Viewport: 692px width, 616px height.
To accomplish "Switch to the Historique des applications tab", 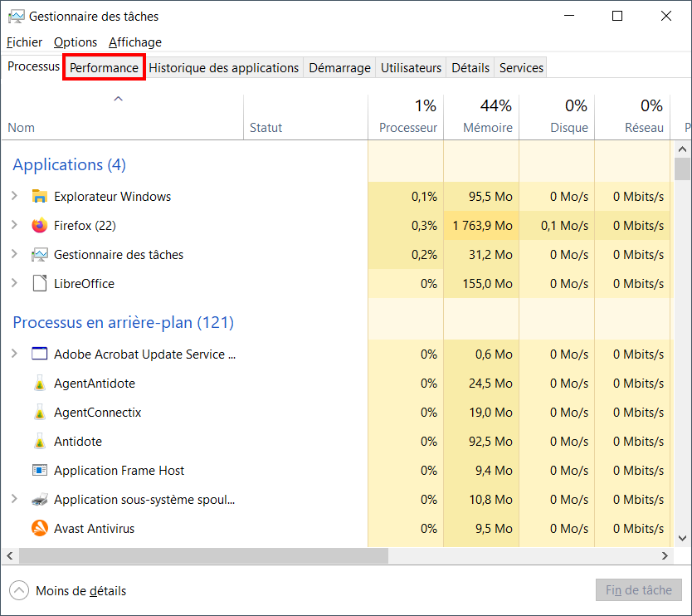I will 224,67.
